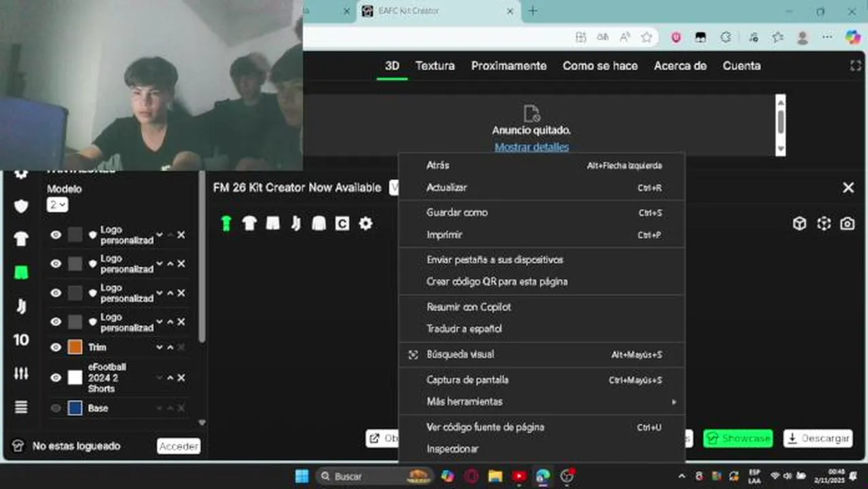Open the Como se hace tab

600,66
